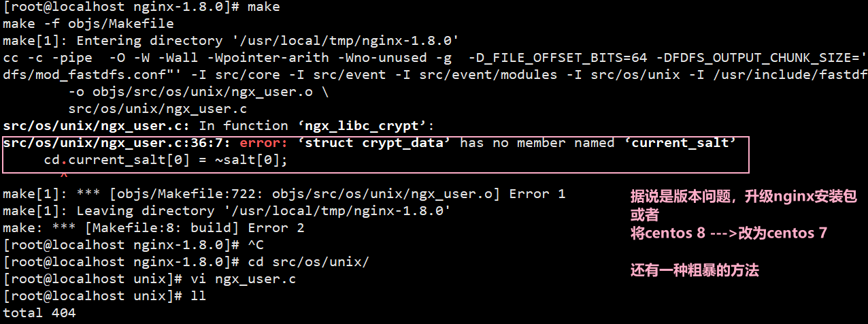868x324 pixels.
Task: Click the 'make' command on first line
Action: tap(265, 7)
